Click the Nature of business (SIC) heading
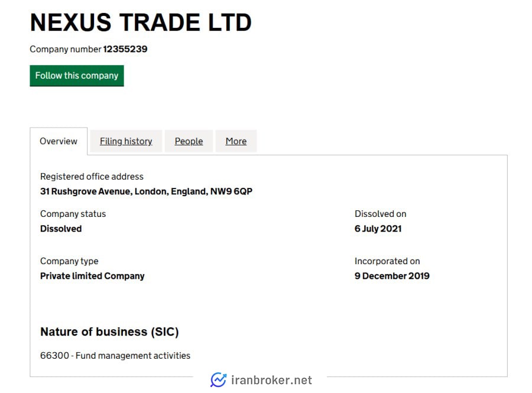Screen dimensions: 532x393 (109, 332)
